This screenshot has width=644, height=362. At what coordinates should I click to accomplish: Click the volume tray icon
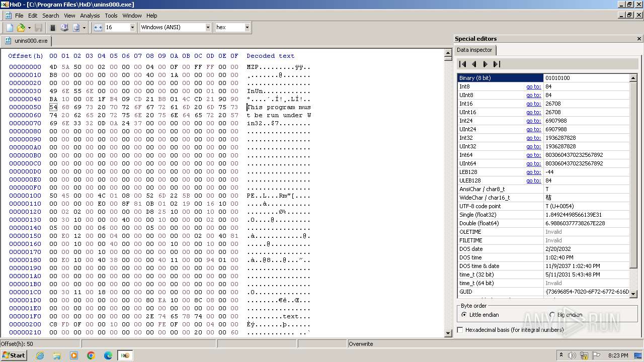pyautogui.click(x=572, y=355)
